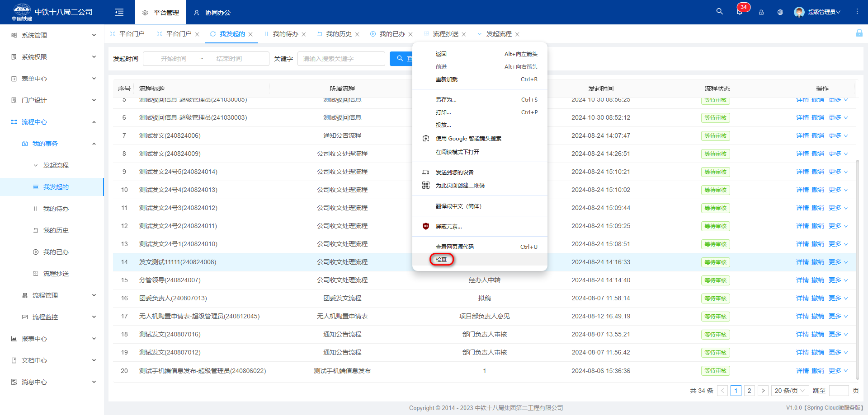Click the Google Lens icon in the context menu
Viewport: 868px width, 415px height.
(x=425, y=138)
